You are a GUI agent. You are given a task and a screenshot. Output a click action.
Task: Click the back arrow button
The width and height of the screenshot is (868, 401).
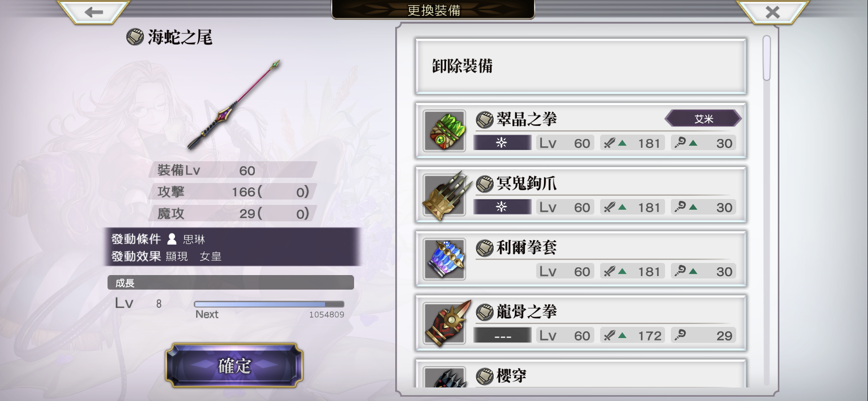click(x=93, y=12)
